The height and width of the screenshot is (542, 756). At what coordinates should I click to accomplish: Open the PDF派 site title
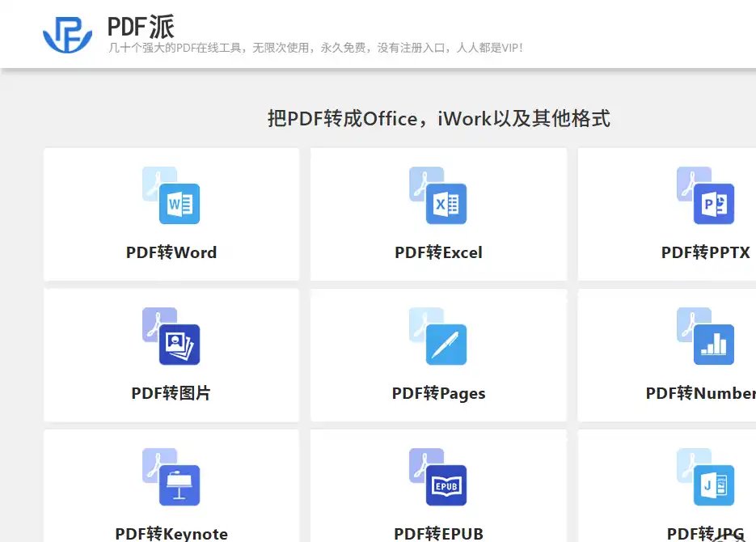(141, 27)
